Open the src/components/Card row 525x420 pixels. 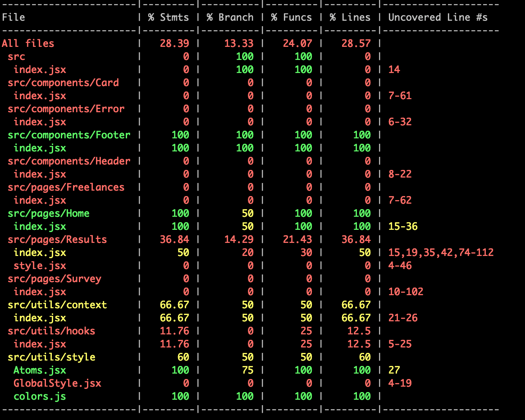(63, 82)
